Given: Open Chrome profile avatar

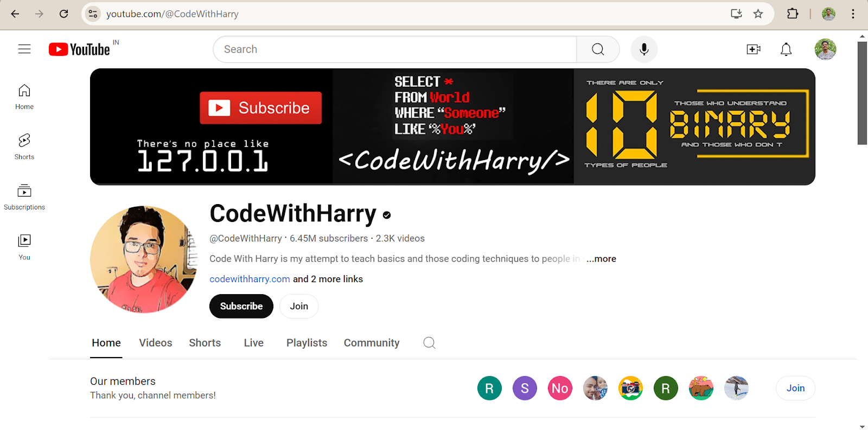Looking at the screenshot, I should (x=828, y=14).
